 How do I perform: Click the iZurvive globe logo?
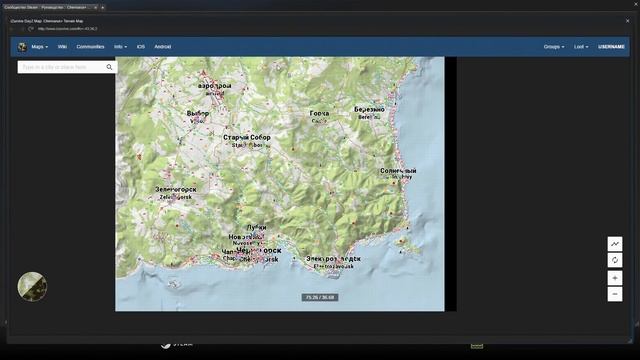(22, 47)
